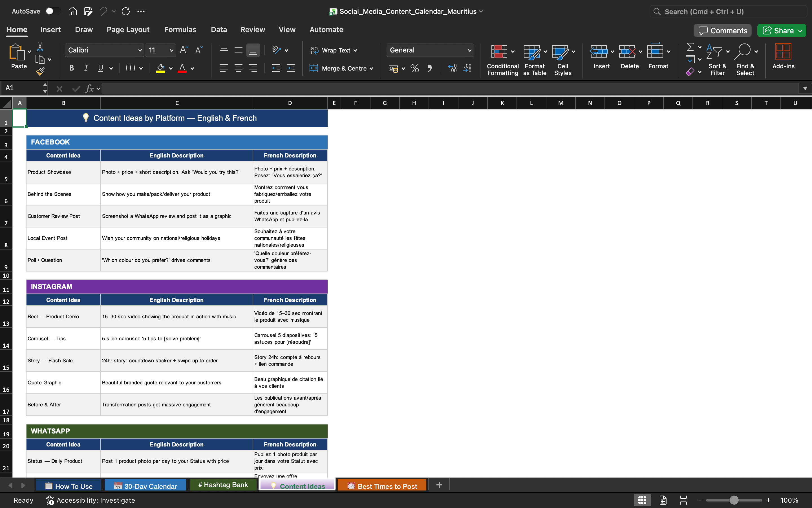Switch to the Hashtag Bank sheet
Image resolution: width=812 pixels, height=508 pixels.
point(223,485)
